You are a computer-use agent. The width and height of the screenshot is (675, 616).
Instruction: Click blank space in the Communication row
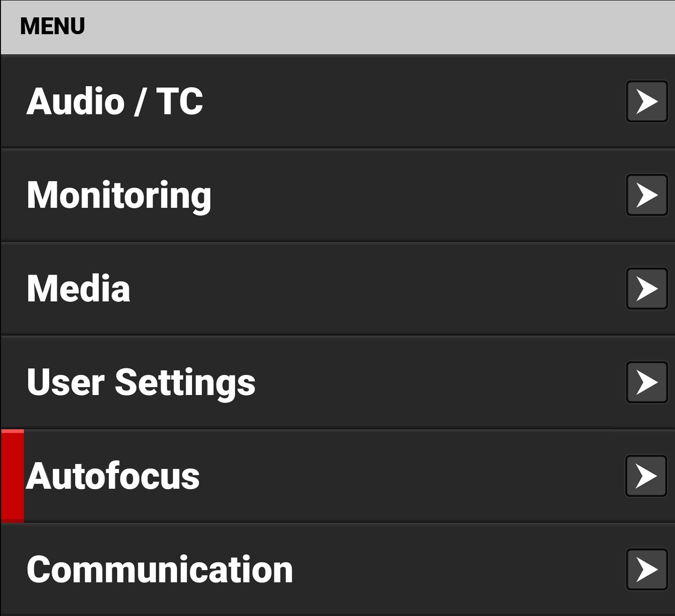pos(450,569)
